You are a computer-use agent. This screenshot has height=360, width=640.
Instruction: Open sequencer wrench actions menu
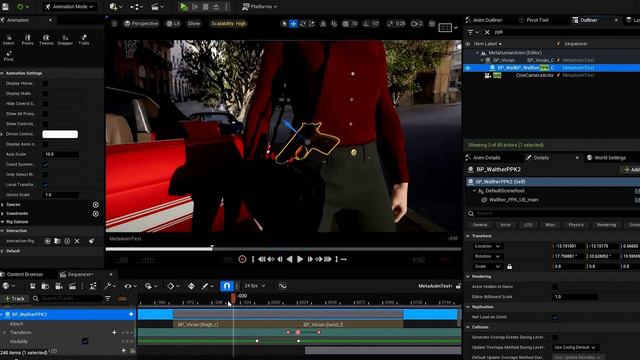coord(110,286)
